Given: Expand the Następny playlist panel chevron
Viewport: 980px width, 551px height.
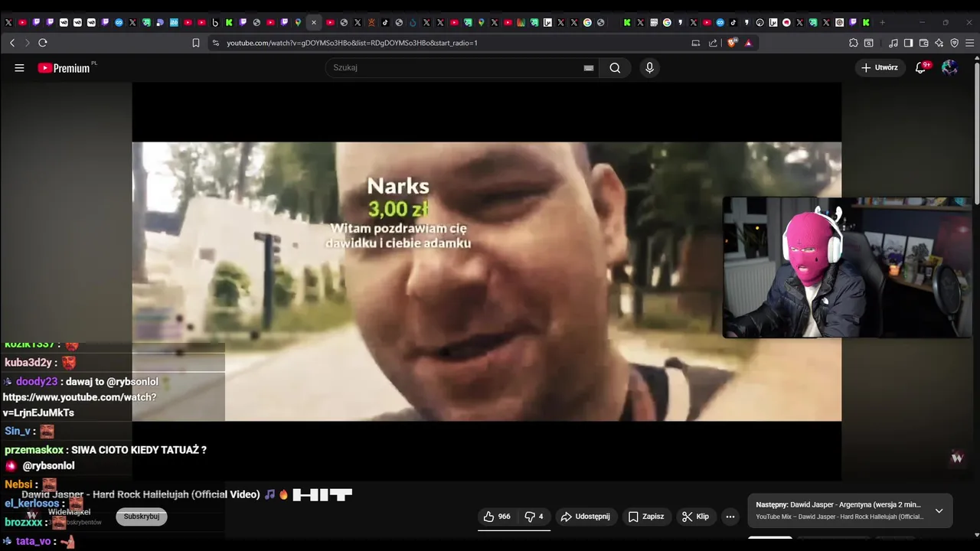Looking at the screenshot, I should tap(939, 510).
